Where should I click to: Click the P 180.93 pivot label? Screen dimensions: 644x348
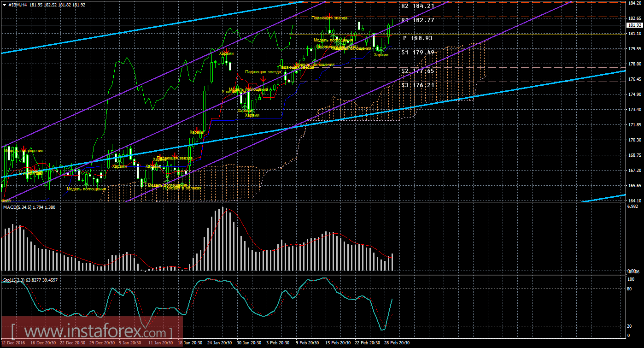click(x=417, y=38)
